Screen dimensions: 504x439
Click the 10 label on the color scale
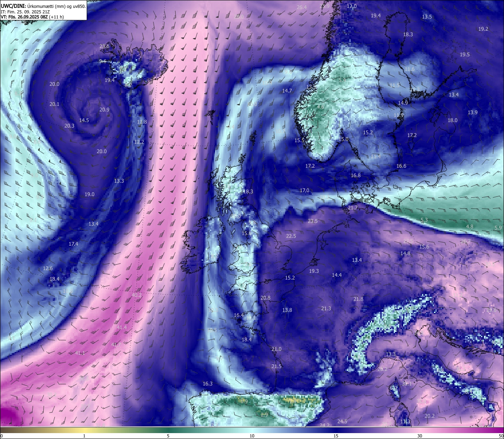point(252,436)
